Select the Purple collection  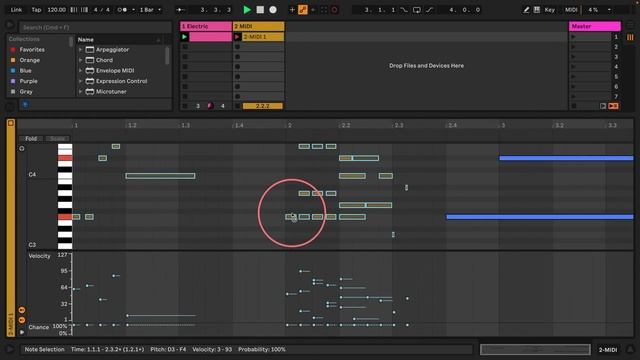tap(28, 81)
